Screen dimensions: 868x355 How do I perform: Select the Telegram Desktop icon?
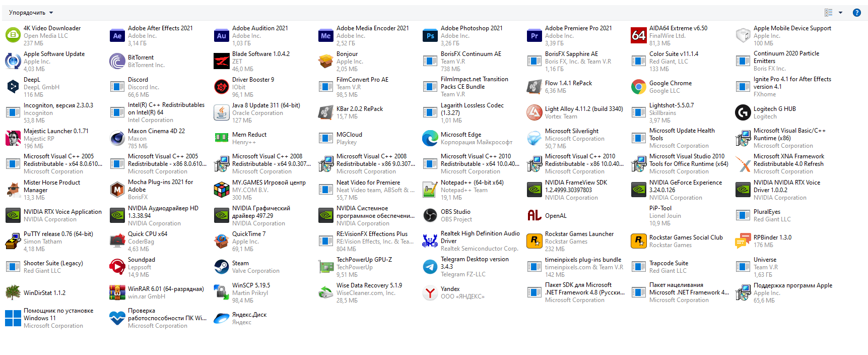click(430, 267)
